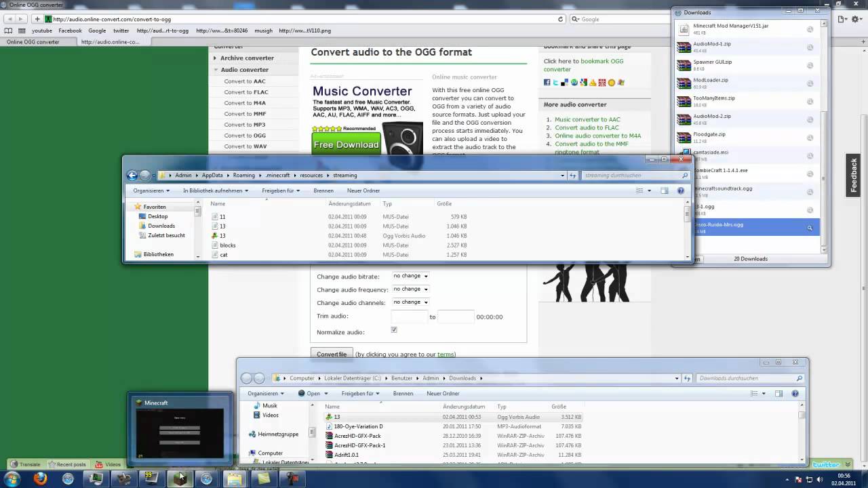Open the Change audio frequency dropdown
This screenshot has width=868, height=488.
point(410,289)
